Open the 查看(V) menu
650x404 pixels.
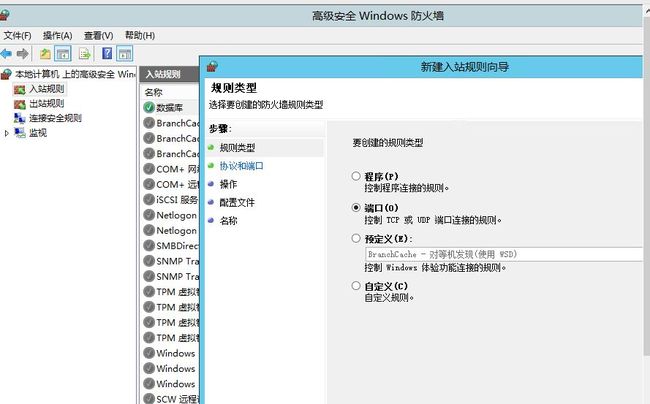[x=99, y=36]
